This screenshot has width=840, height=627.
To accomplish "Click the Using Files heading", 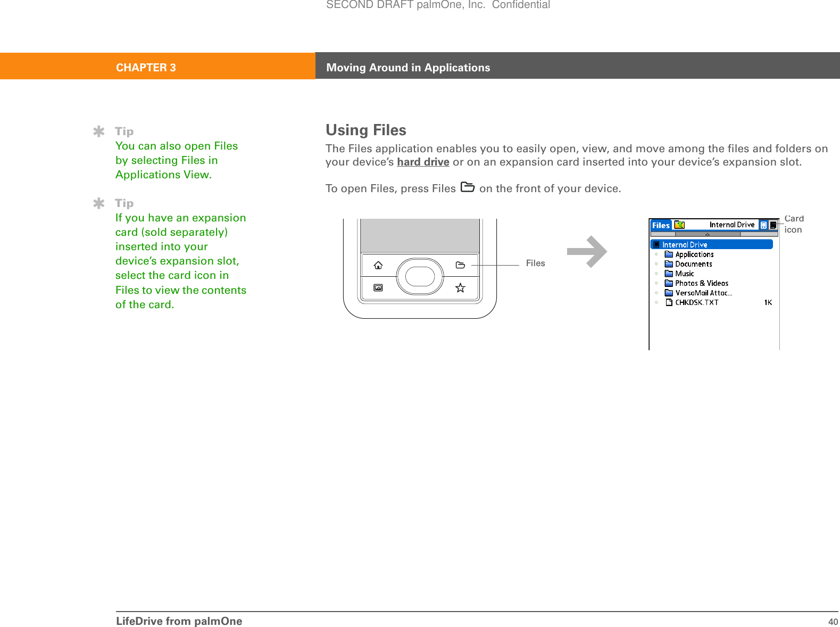I will [366, 130].
